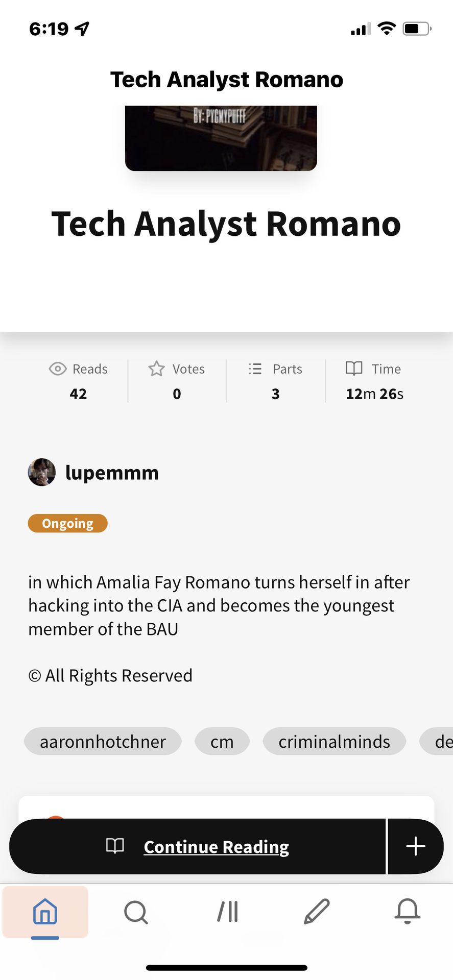Tap the story cover image

coord(221,138)
